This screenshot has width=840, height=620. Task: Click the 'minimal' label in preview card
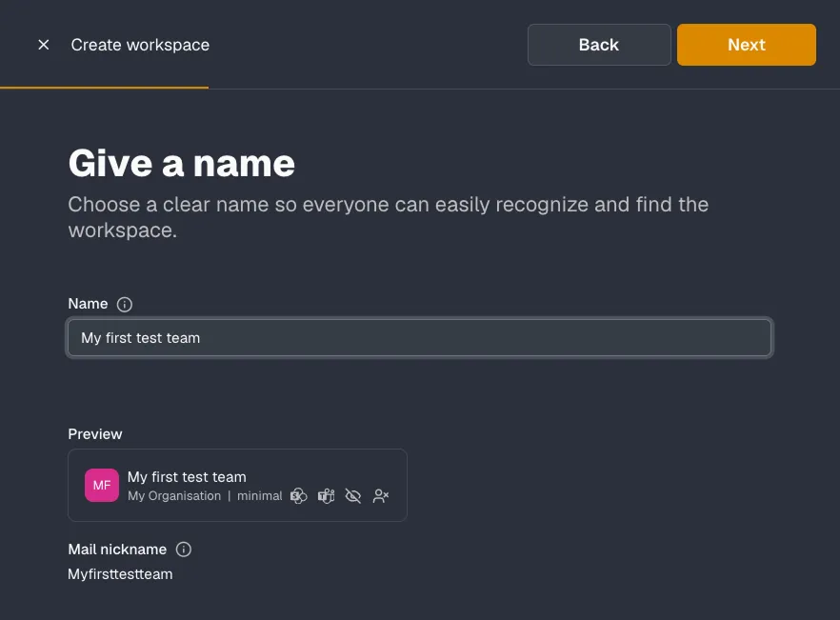260,496
